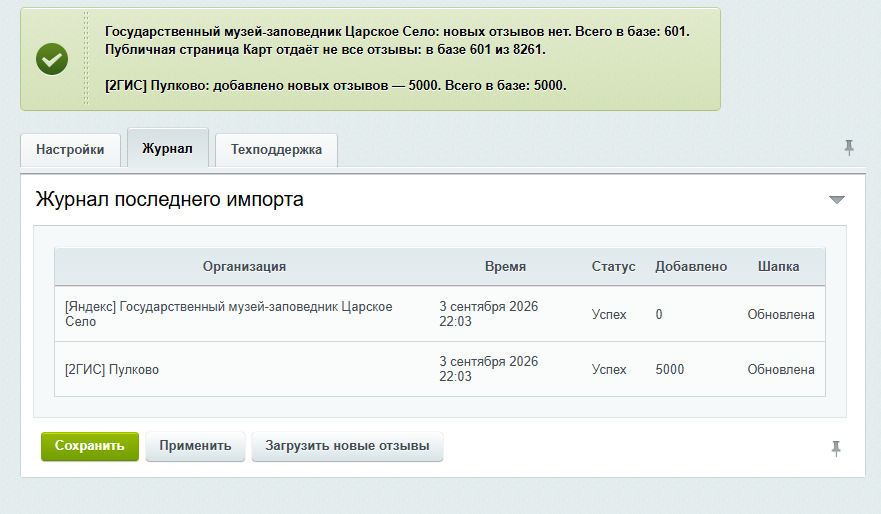The image size is (881, 514).
Task: Switch to the Настройки tab
Action: [x=70, y=149]
